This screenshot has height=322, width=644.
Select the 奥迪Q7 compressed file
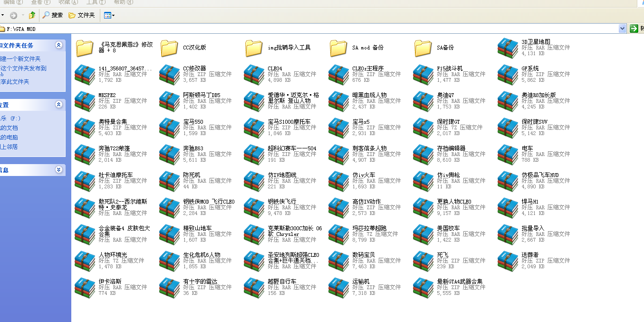click(x=423, y=101)
